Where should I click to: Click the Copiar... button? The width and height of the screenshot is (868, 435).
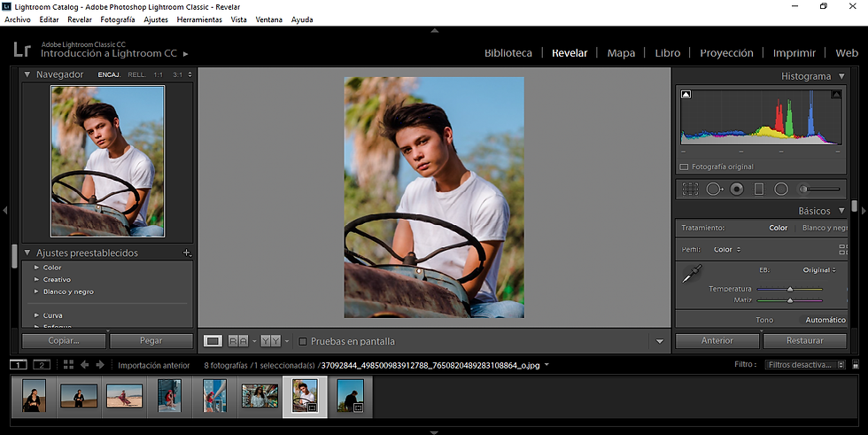coord(64,341)
